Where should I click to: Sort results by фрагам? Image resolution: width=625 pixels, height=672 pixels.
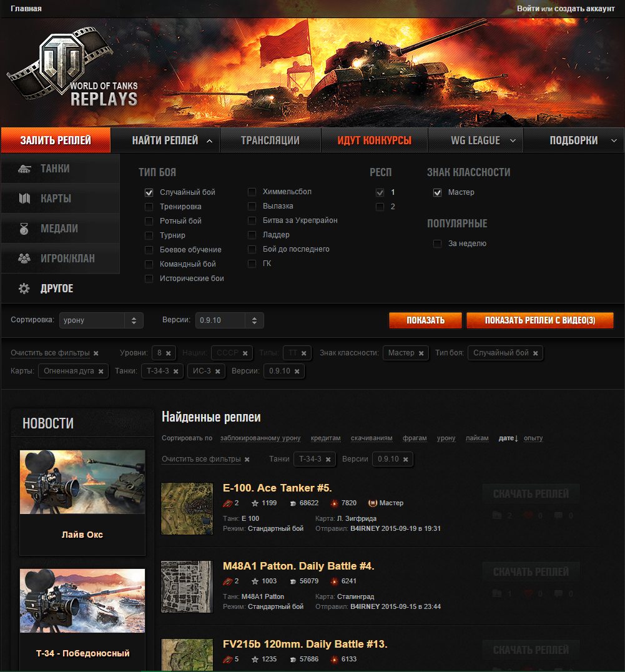coord(415,438)
